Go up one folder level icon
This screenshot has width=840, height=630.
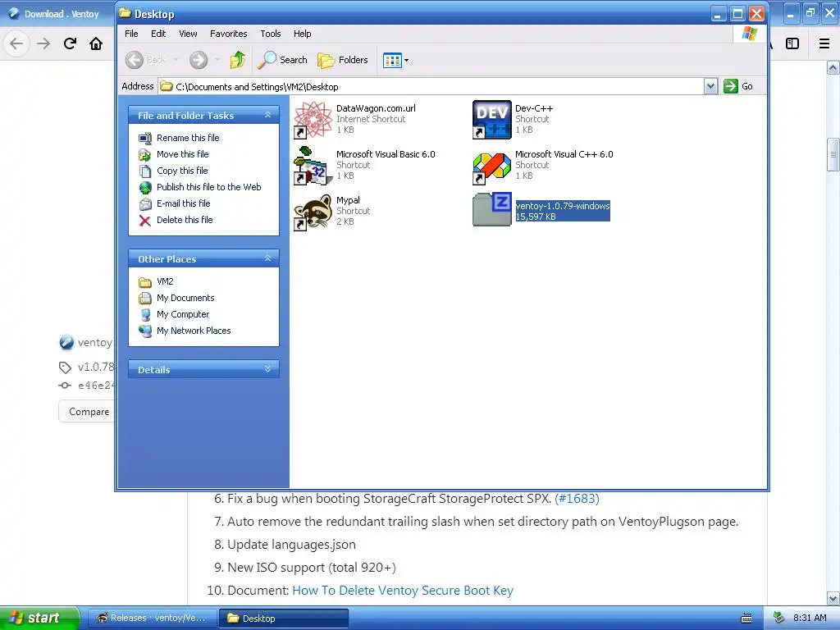pyautogui.click(x=237, y=60)
